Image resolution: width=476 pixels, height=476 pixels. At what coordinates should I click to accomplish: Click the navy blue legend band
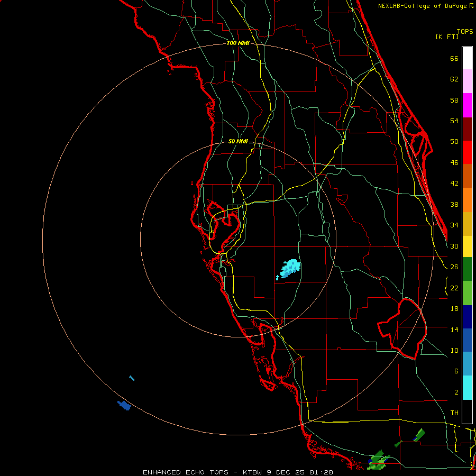click(467, 317)
